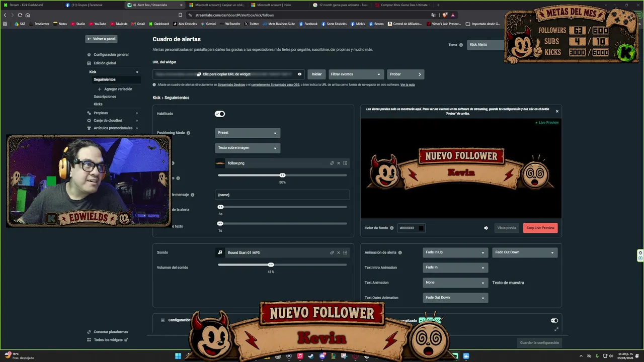Adjust the image size slider at 50%
This screenshot has height=362, width=644.
(x=282, y=175)
